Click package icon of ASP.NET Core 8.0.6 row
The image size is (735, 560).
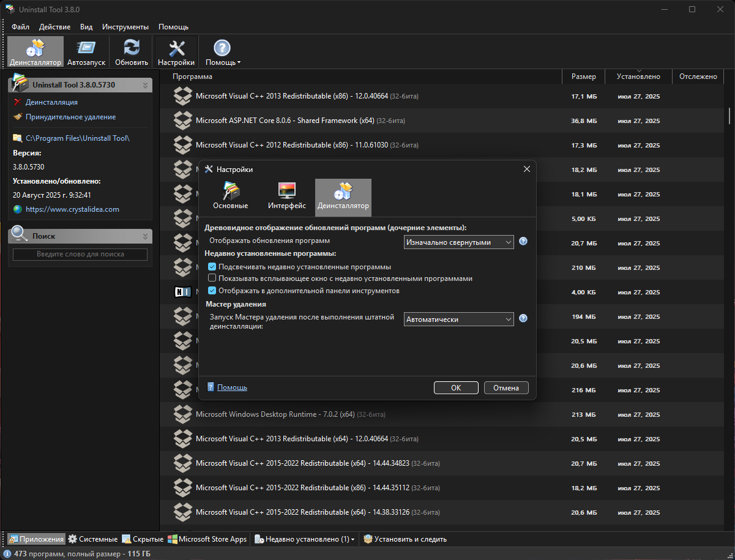point(183,121)
